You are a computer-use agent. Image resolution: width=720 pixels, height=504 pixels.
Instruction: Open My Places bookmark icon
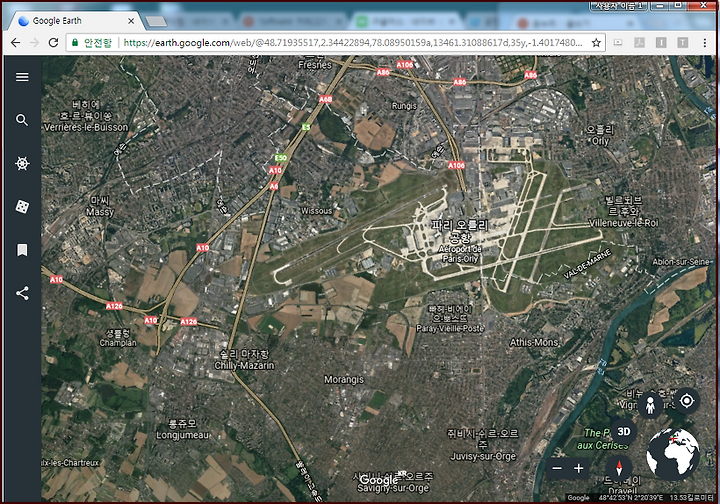coord(22,250)
